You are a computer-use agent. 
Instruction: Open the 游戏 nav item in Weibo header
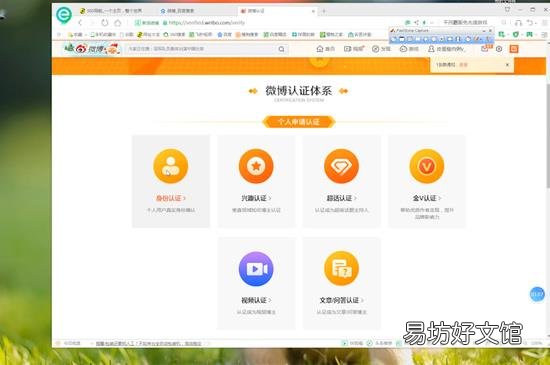coord(409,49)
